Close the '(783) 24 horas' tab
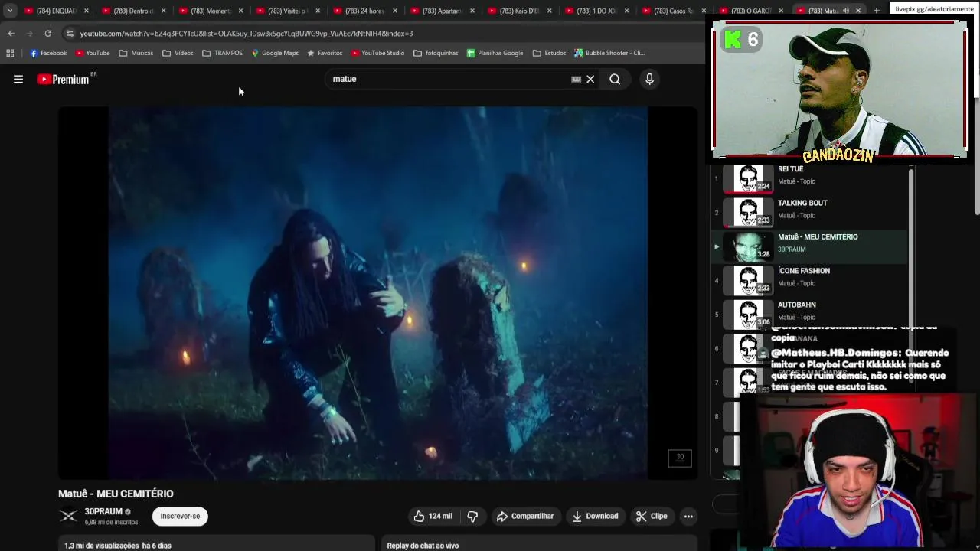Screen dimensions: 980x551 (395, 11)
